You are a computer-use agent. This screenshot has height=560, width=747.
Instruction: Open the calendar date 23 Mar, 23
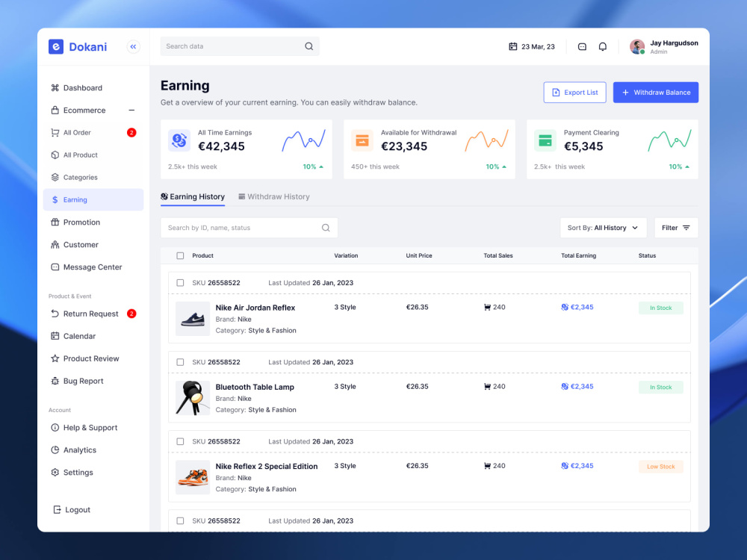532,46
